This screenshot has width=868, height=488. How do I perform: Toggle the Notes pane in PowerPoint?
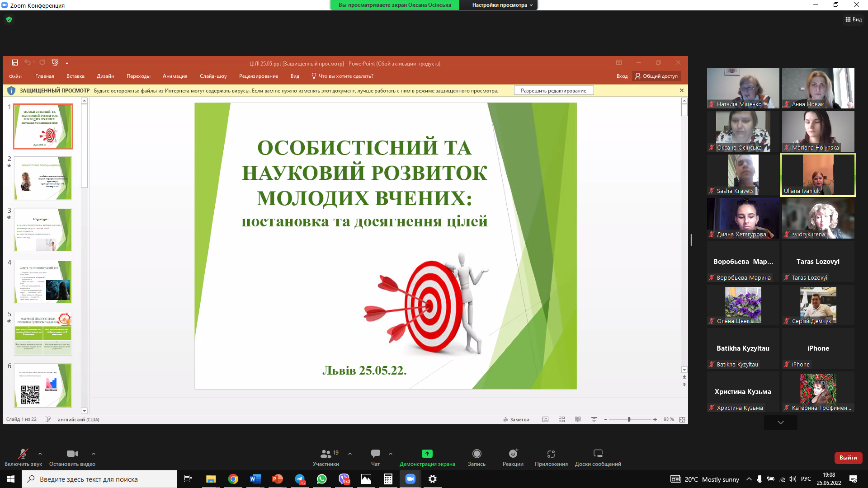pyautogui.click(x=516, y=420)
